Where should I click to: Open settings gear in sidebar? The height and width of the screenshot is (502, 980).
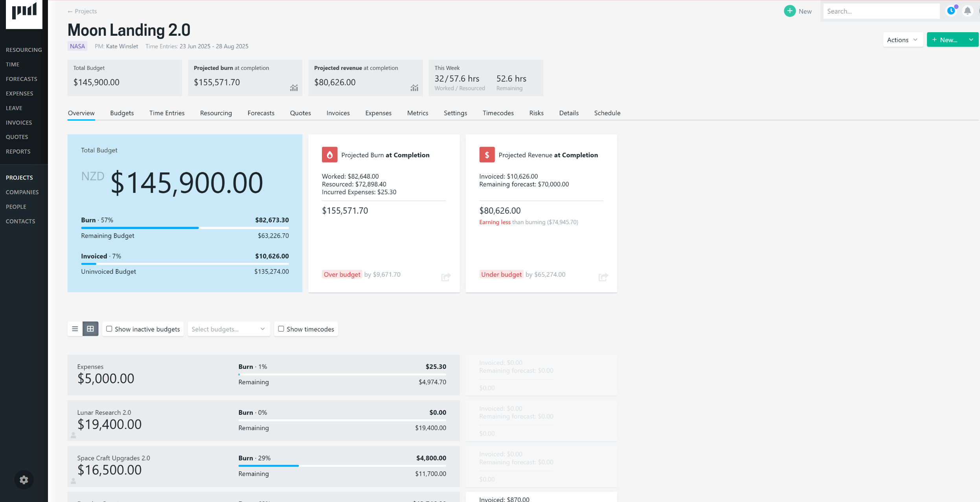tap(24, 480)
